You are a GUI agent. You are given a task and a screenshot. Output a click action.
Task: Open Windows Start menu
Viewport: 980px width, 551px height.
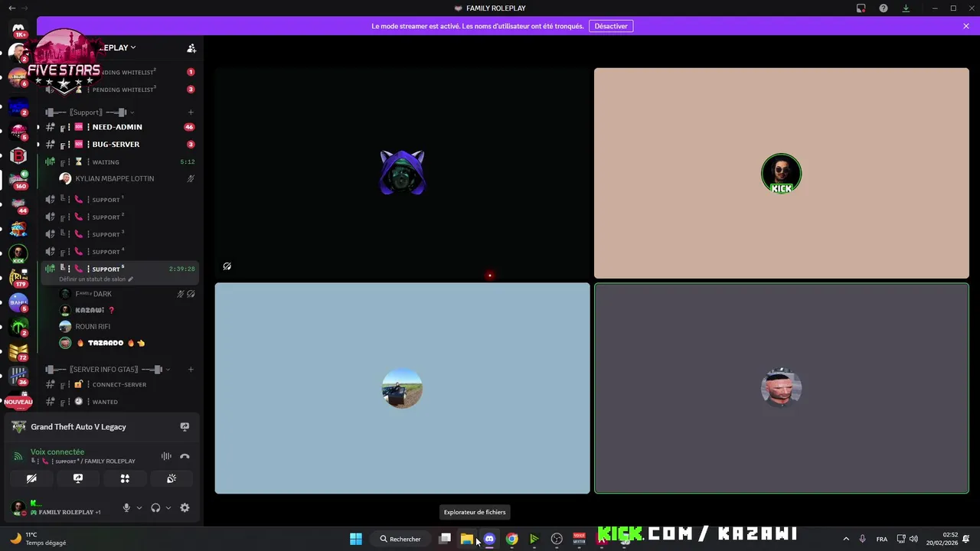(356, 539)
